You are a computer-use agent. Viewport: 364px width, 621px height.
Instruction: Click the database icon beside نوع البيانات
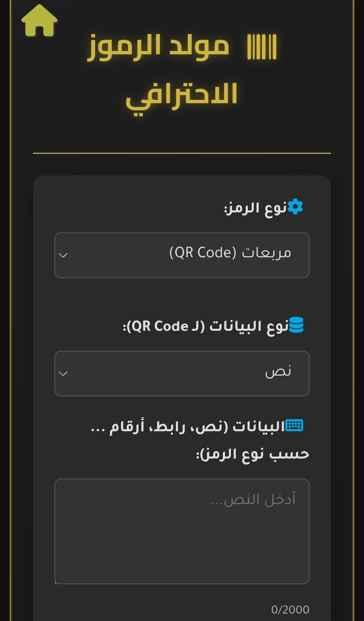click(296, 325)
